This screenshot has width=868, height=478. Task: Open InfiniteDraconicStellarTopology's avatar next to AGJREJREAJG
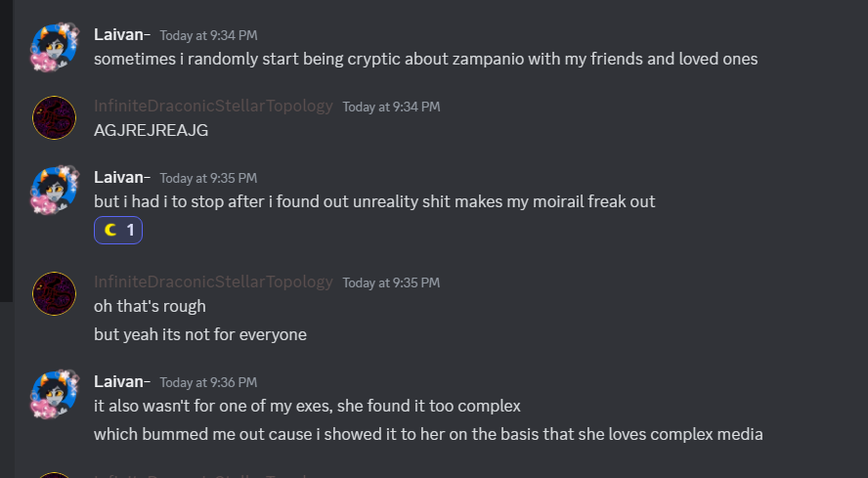pos(55,118)
